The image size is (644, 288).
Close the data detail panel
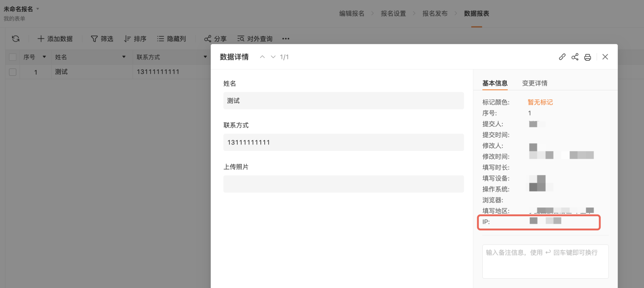(605, 57)
